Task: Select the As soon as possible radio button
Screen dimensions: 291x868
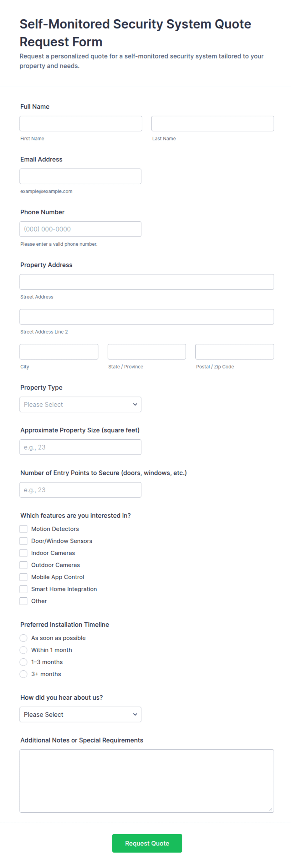Action: (23, 638)
